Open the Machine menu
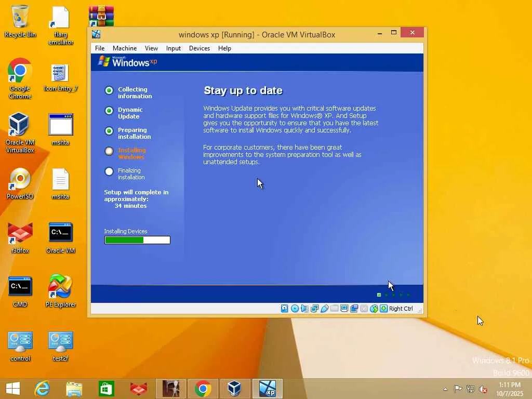Screen dimensions: 532x399 125,48
